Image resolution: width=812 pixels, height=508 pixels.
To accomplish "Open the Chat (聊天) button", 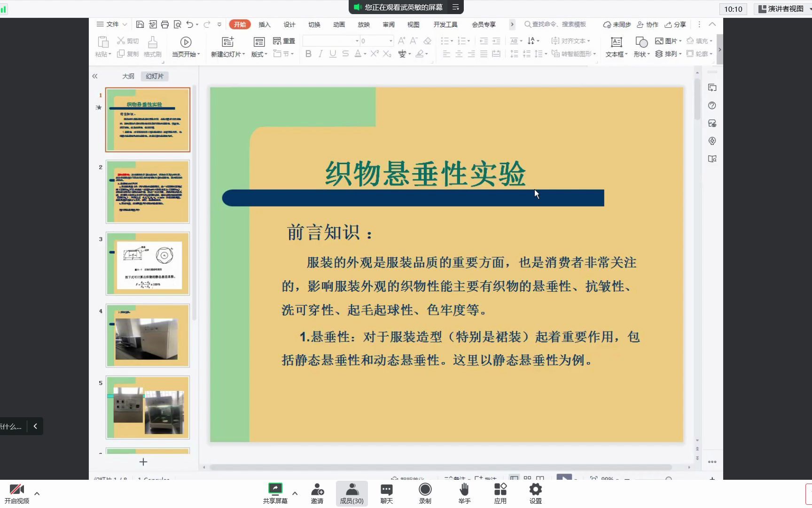I will pyautogui.click(x=387, y=493).
